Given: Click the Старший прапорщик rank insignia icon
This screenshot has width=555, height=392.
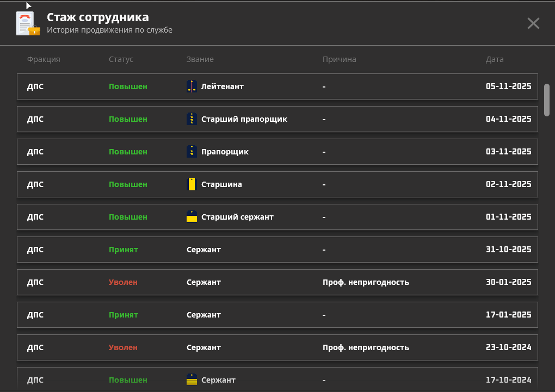Looking at the screenshot, I should coord(192,119).
